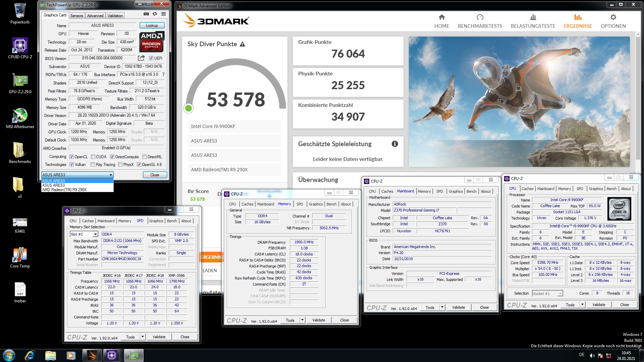The image size is (644, 362).
Task: Expand the Tools arrow in Mainboard CPU-Z window
Action: [442, 307]
